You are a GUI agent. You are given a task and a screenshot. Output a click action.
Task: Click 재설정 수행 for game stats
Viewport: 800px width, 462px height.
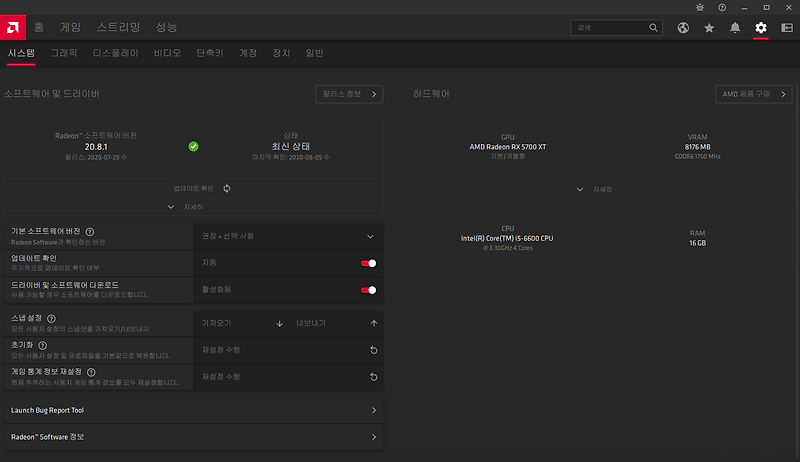pyautogui.click(x=221, y=377)
